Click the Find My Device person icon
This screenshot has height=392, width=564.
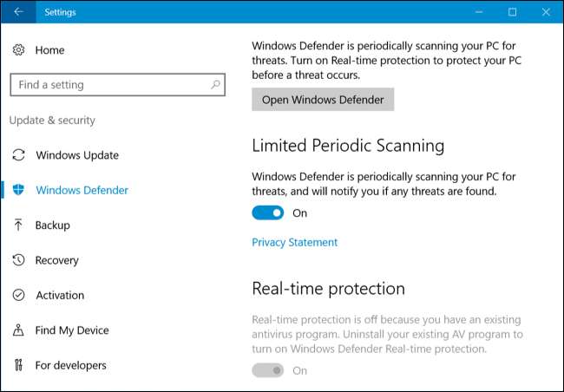pos(18,330)
